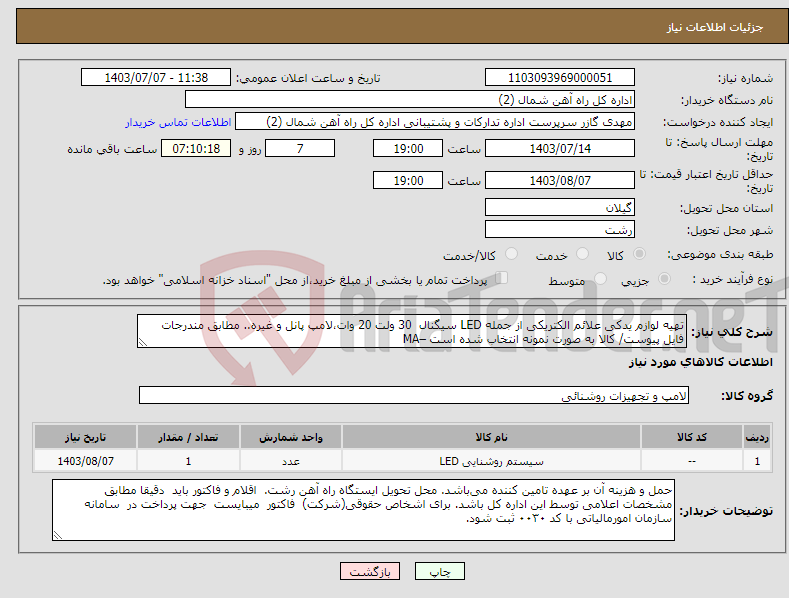Click the need date cell 1403/08/07 in table

click(86, 461)
